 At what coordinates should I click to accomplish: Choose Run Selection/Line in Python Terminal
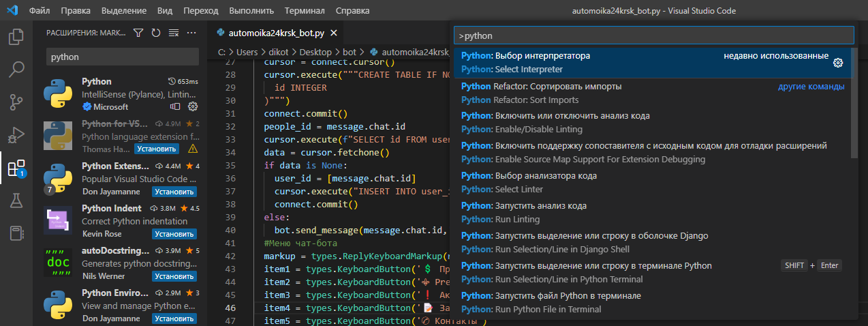click(653, 273)
